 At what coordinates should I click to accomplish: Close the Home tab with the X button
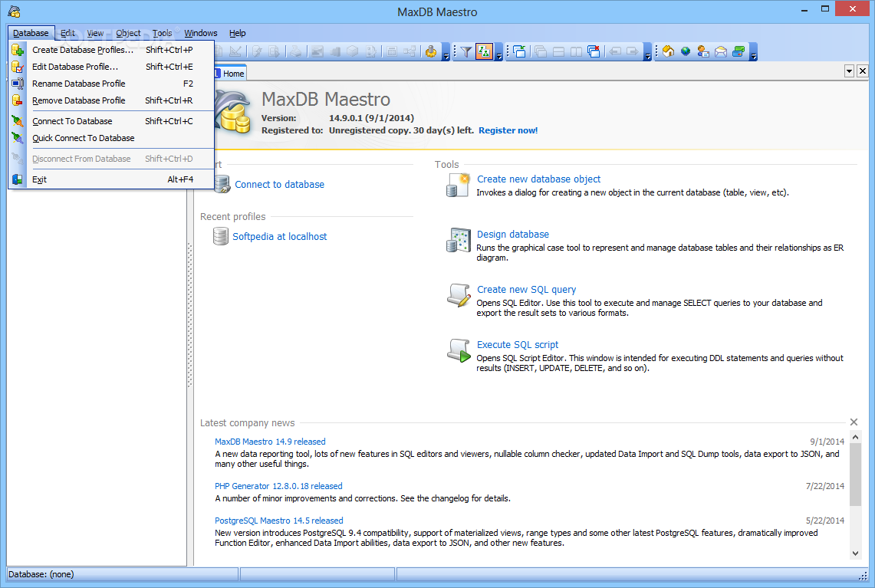click(x=862, y=71)
